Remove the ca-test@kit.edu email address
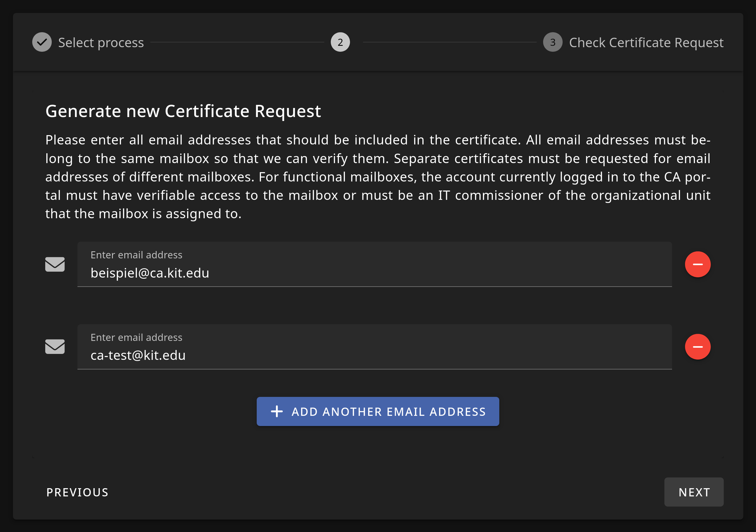The height and width of the screenshot is (532, 756). [697, 347]
